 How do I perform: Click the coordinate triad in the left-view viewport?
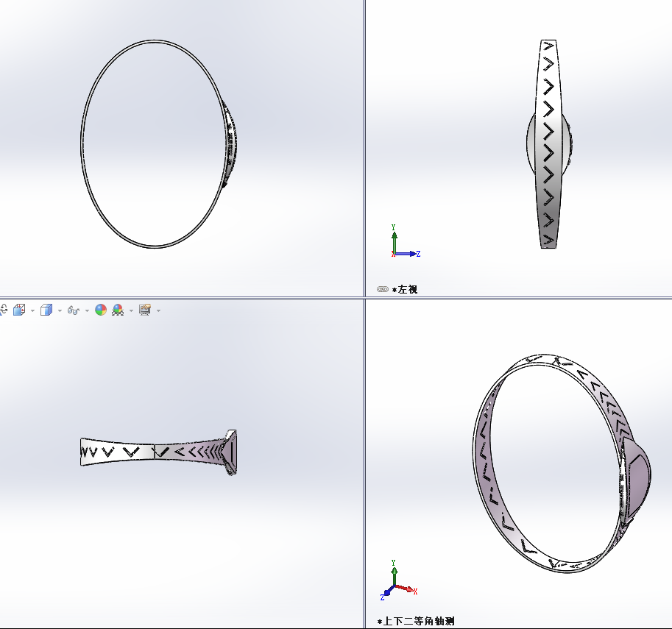click(405, 241)
